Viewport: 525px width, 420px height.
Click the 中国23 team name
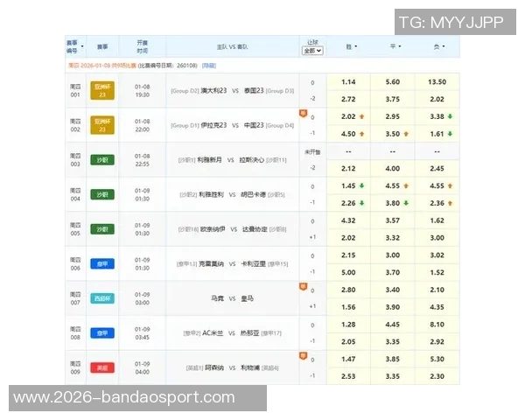coord(254,125)
